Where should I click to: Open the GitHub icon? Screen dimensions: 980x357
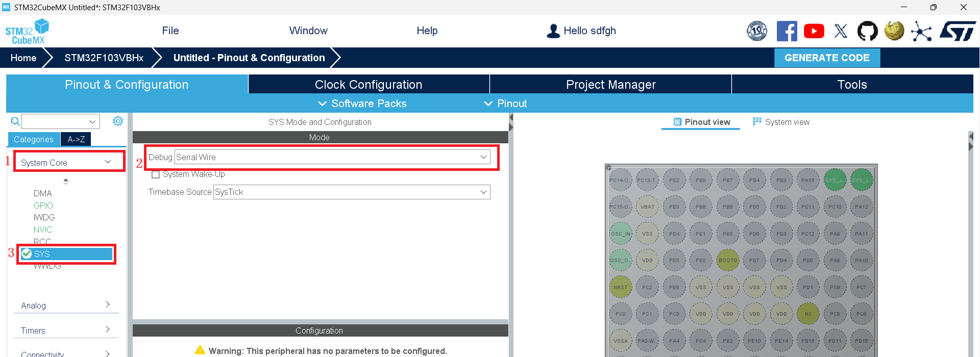pos(867,31)
